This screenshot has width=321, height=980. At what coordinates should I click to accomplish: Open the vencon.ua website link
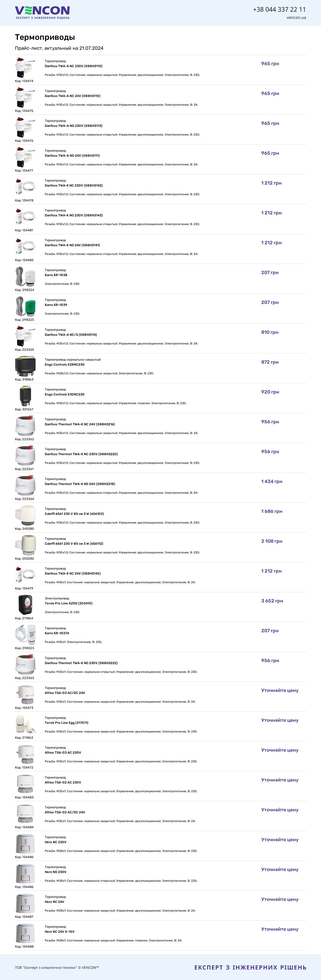click(x=296, y=17)
